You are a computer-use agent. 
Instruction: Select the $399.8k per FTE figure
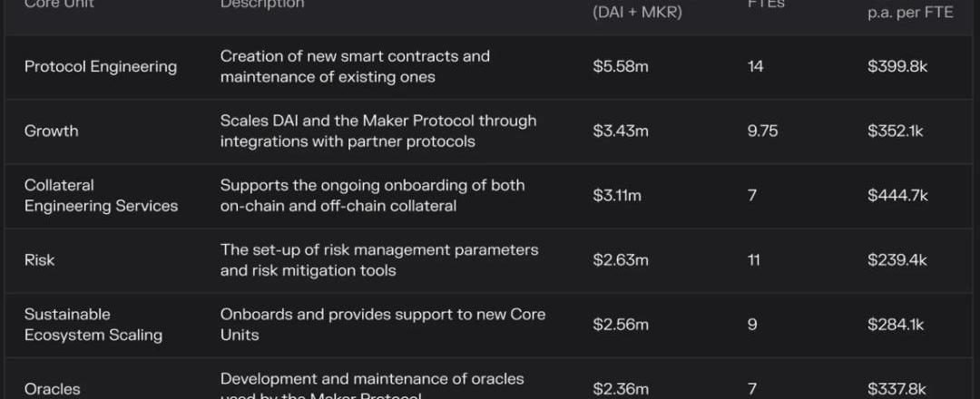pos(897,67)
